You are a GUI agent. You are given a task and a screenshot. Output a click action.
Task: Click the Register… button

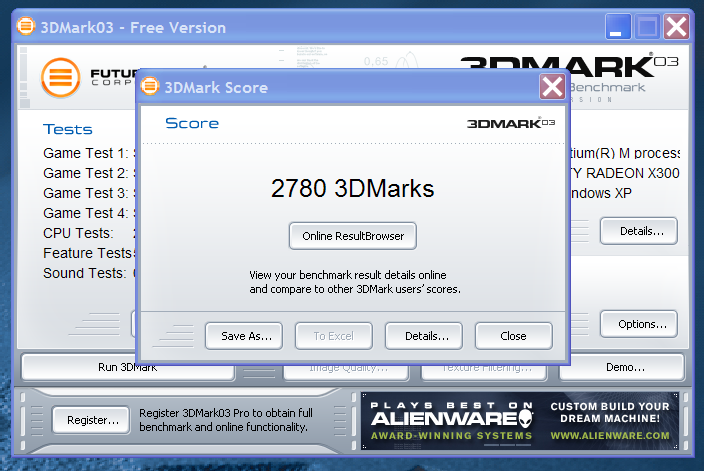point(91,420)
